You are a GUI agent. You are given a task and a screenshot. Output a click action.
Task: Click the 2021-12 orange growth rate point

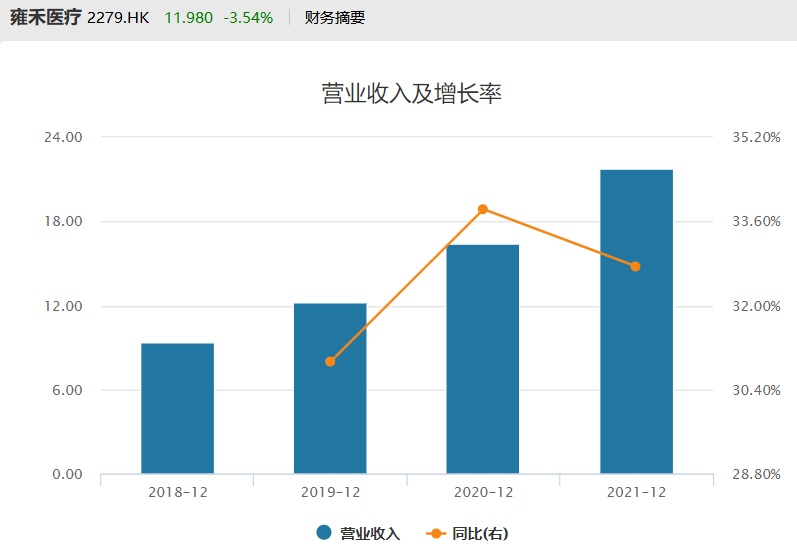[x=635, y=266]
